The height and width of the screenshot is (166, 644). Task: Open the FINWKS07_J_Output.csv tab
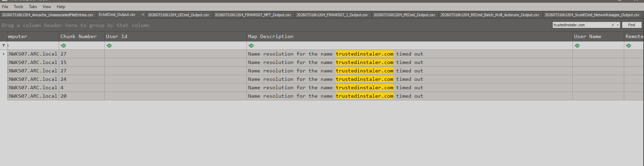tap(332, 15)
